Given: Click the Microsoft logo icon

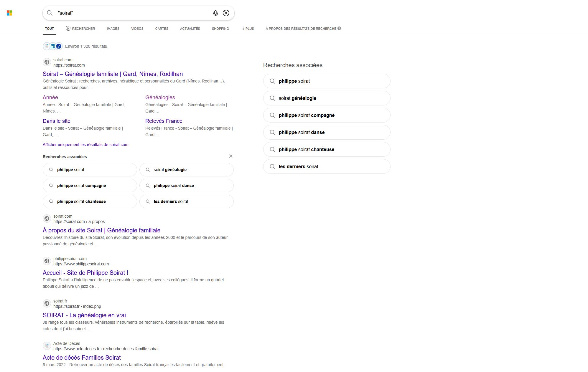Looking at the screenshot, I should [9, 13].
